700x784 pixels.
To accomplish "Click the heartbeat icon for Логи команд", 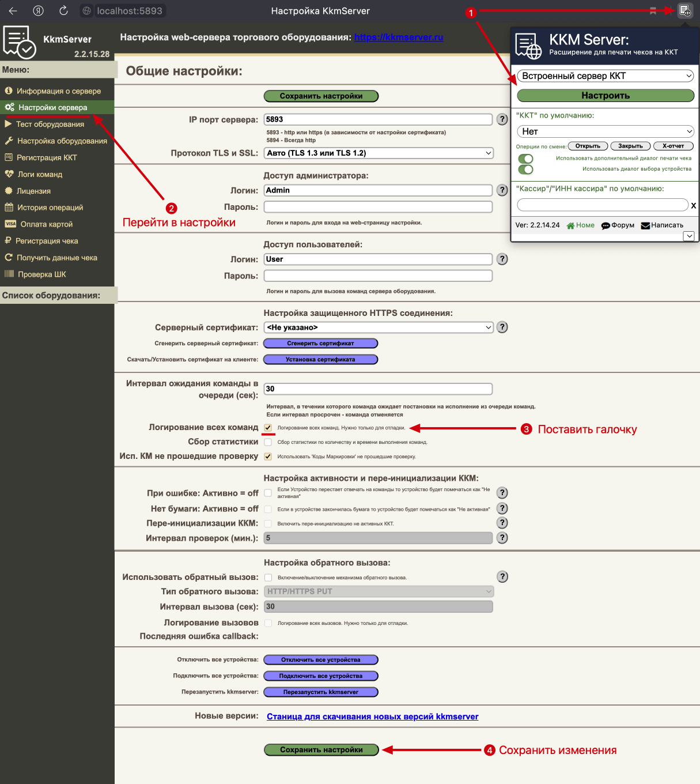I will pos(9,174).
